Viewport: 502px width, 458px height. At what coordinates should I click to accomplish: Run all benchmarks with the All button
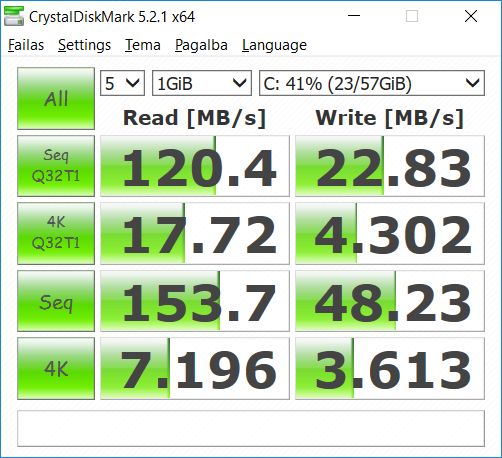click(56, 98)
